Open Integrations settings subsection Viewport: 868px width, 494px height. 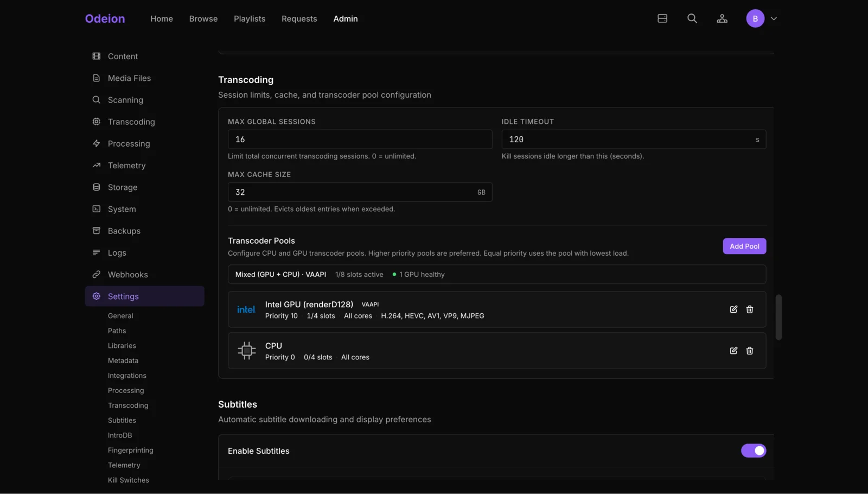pyautogui.click(x=127, y=376)
